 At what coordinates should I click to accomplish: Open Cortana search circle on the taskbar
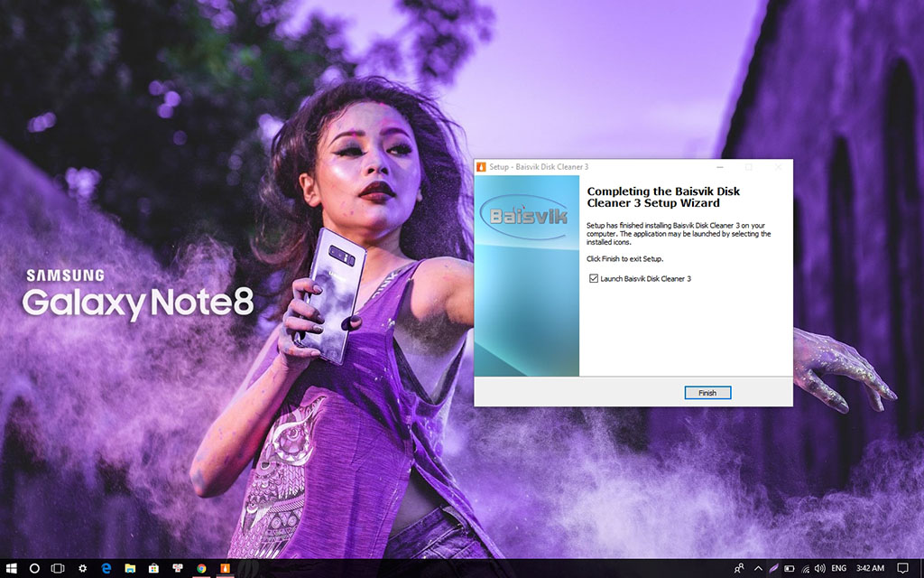click(x=34, y=569)
